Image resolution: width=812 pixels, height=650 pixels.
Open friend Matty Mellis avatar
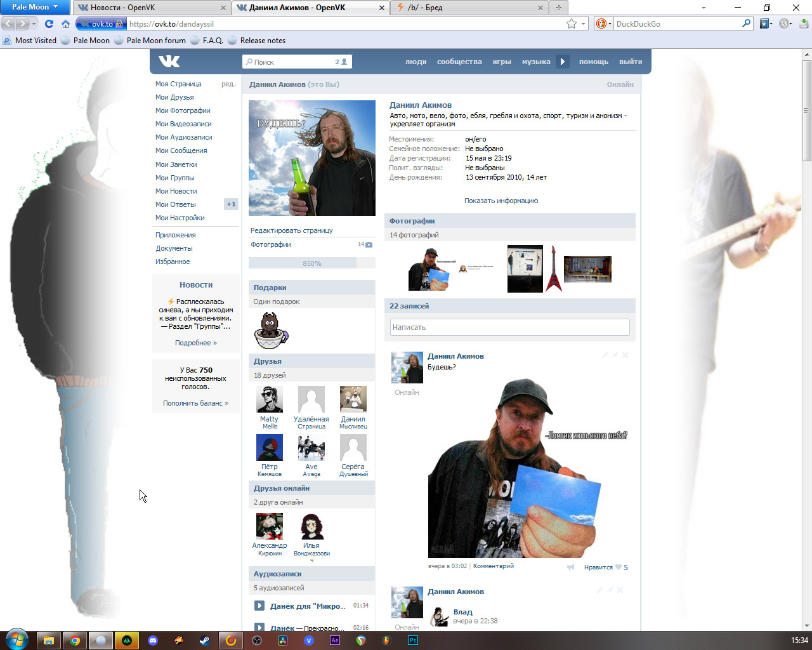(x=270, y=399)
